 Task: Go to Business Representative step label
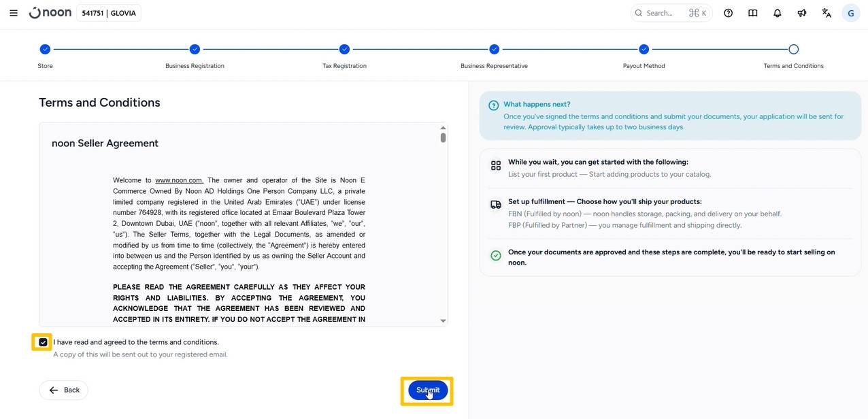click(494, 66)
